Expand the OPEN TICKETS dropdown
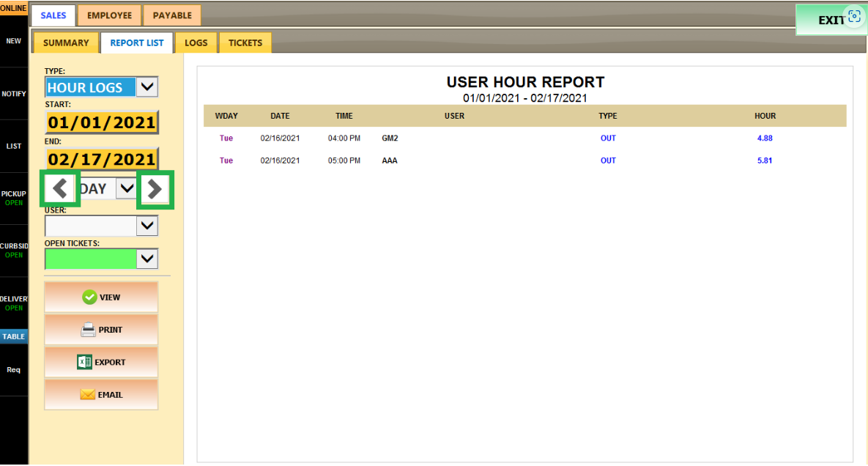This screenshot has width=868, height=466. 147,259
